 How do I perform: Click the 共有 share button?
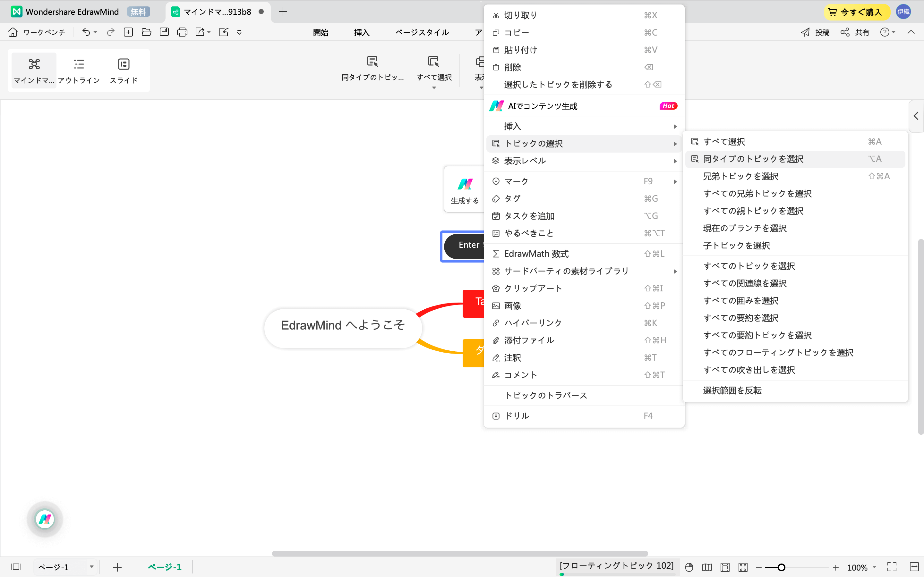point(855,32)
